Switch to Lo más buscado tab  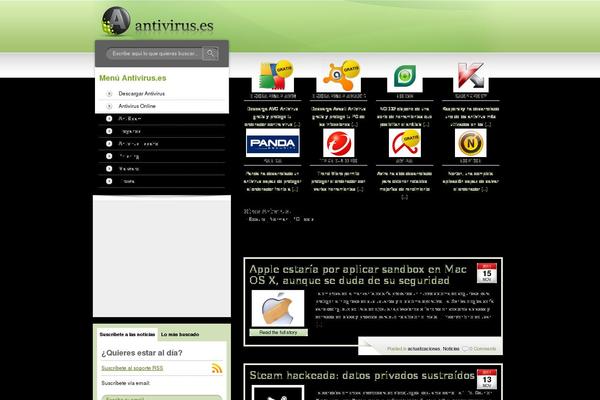click(180, 335)
